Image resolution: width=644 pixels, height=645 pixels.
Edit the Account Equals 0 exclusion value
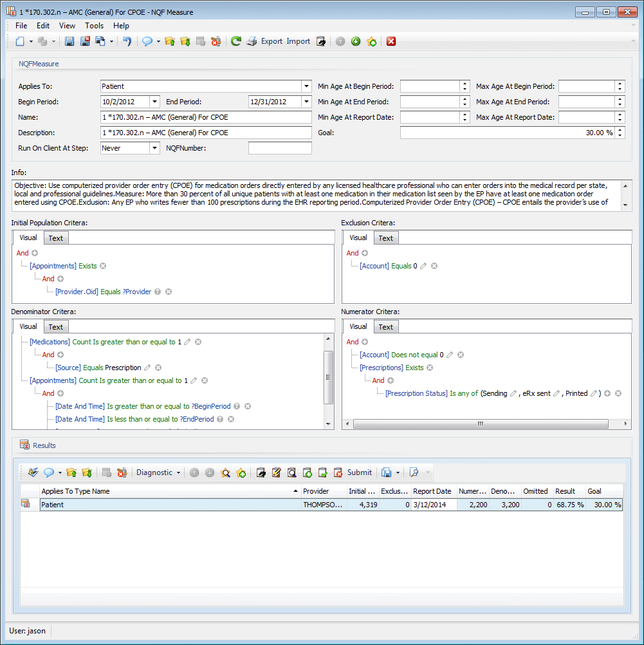click(x=423, y=266)
